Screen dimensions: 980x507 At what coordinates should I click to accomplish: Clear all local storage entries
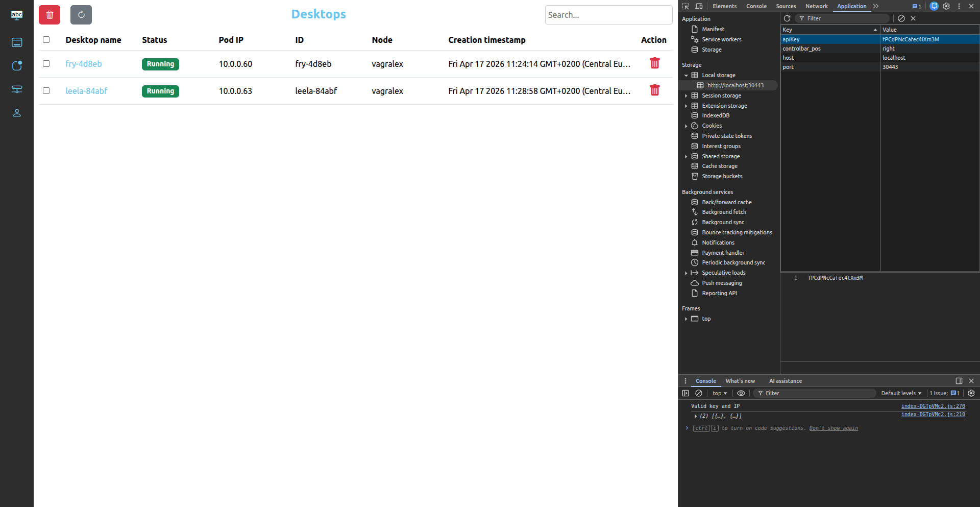click(901, 18)
